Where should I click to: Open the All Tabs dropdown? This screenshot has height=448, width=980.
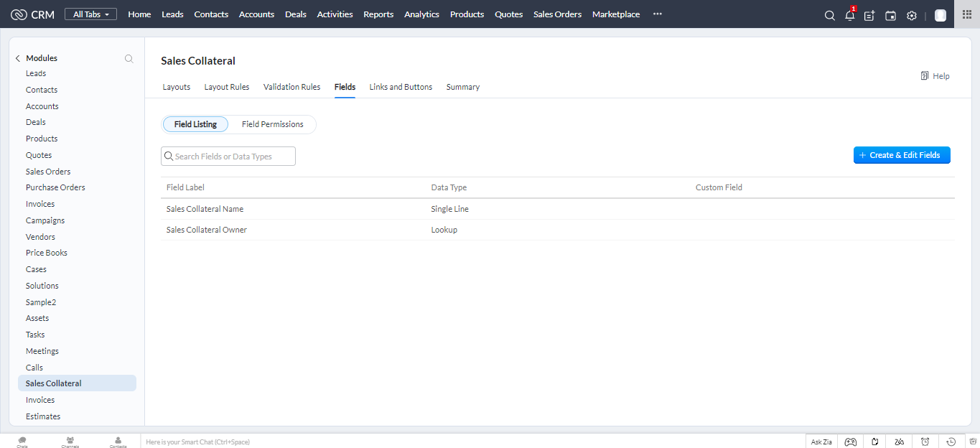[90, 14]
